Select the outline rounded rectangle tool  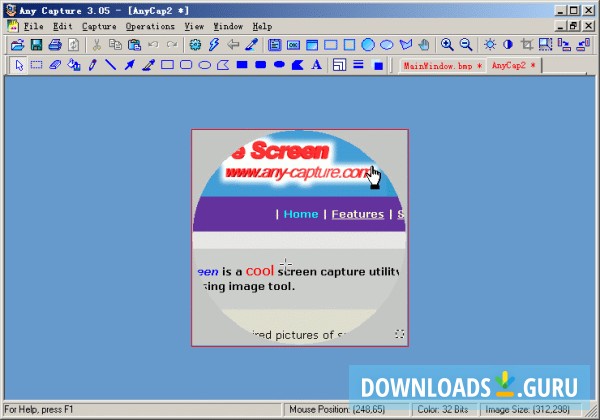click(x=186, y=65)
